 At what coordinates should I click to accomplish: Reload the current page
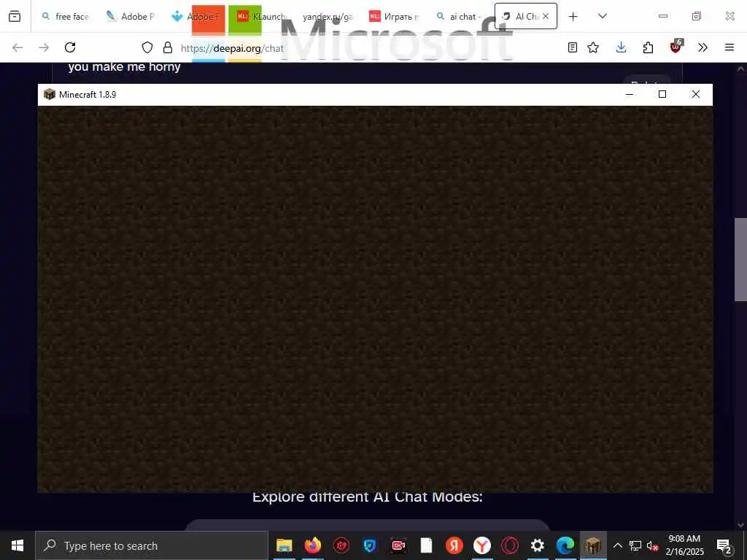coord(70,47)
